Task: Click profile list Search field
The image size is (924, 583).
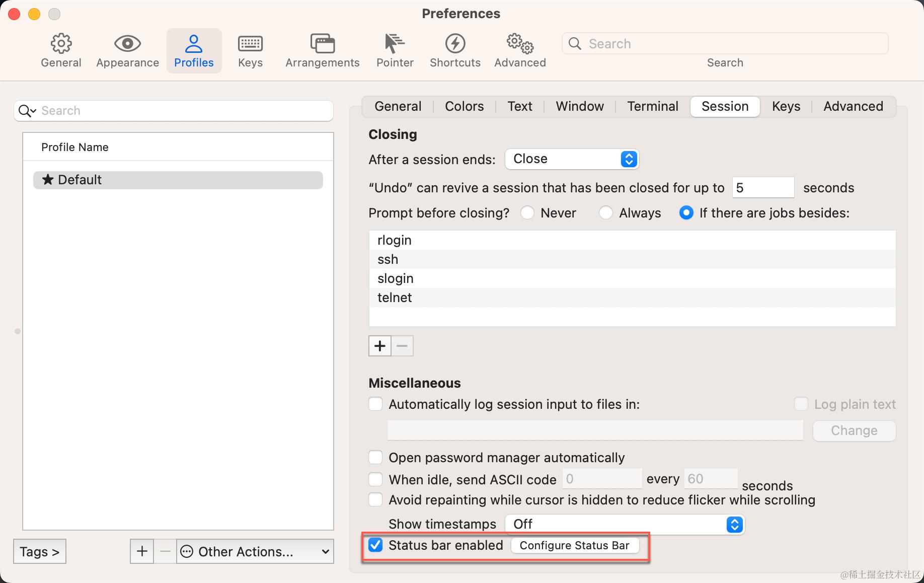Action: pyautogui.click(x=174, y=111)
